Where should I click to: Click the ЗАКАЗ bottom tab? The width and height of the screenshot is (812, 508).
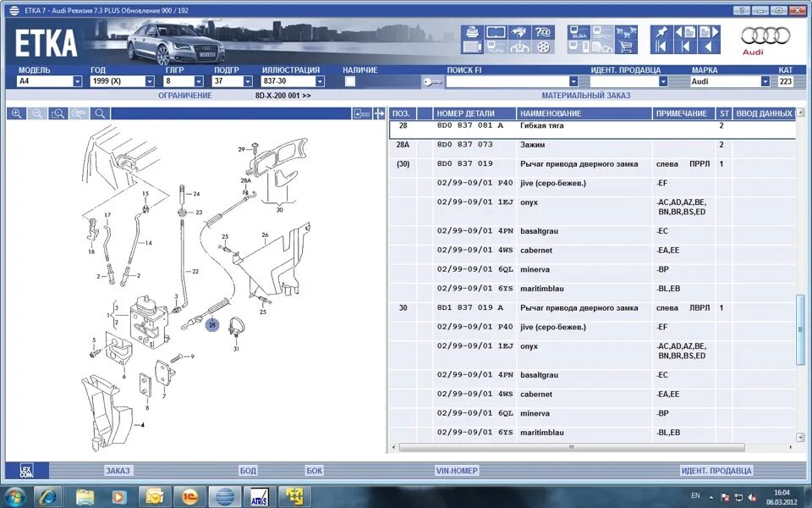pos(118,471)
